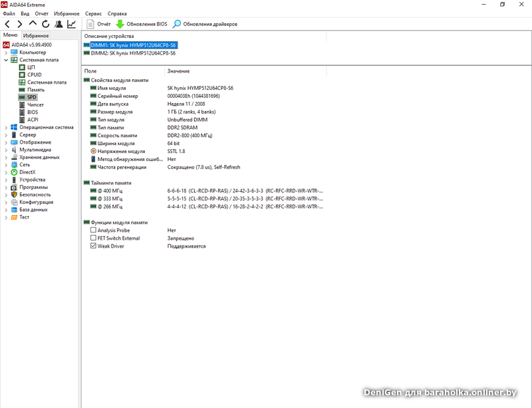Toggle the Analysis Probe checkbox
Image resolution: width=532 pixels, height=408 pixels.
coord(93,230)
